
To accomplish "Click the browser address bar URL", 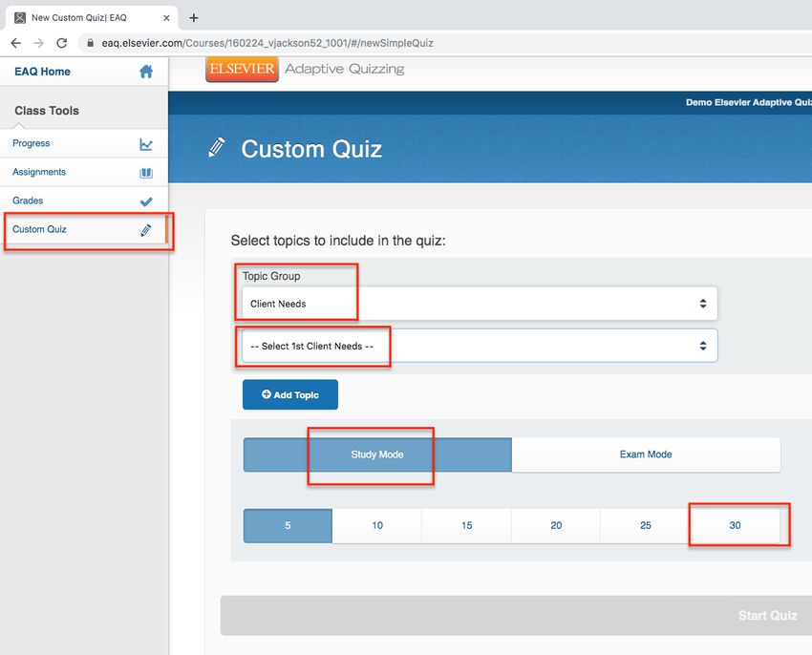I will (x=267, y=43).
